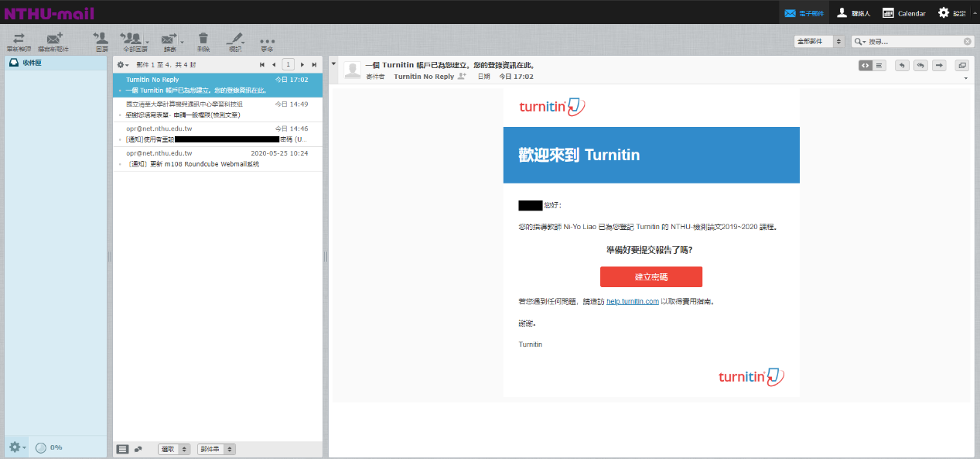This screenshot has height=459, width=980.
Task: Open the opr@net.nthu.edu.tw message from 14:46
Action: (217, 134)
